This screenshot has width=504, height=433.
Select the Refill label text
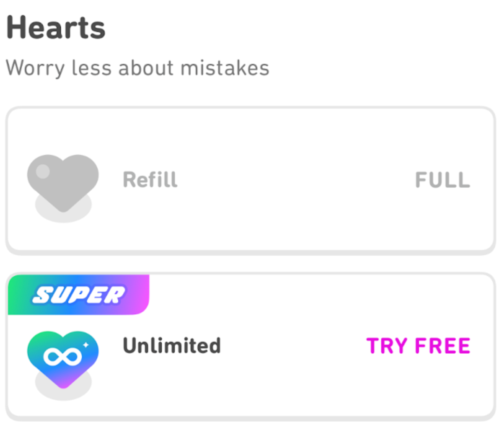(150, 179)
